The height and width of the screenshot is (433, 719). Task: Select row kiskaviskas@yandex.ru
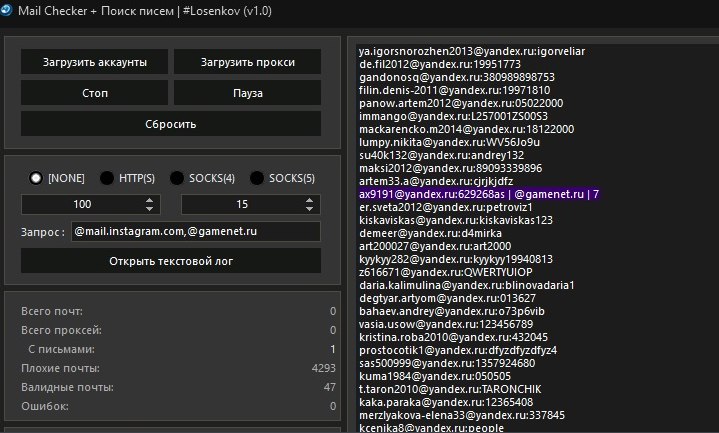(x=456, y=220)
